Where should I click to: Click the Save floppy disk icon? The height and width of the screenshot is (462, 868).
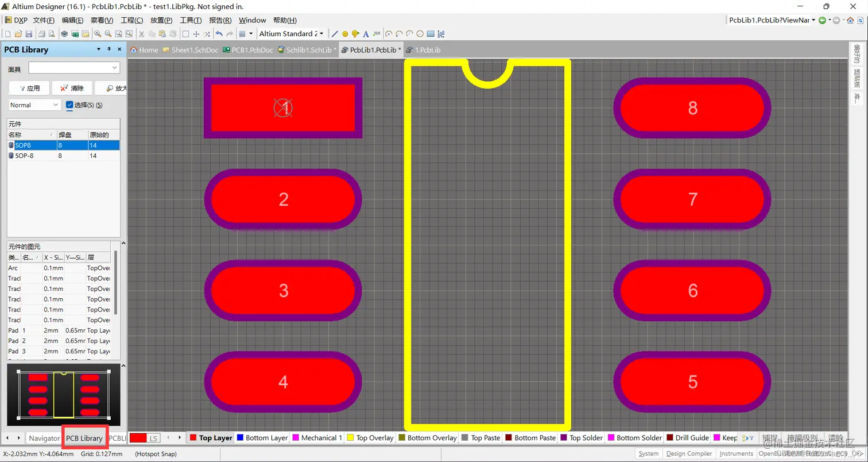[x=29, y=34]
